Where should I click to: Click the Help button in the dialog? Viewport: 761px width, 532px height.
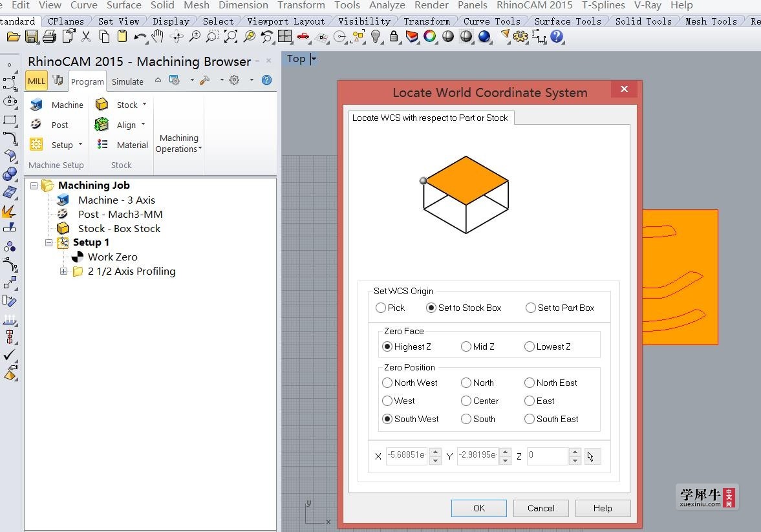point(603,508)
